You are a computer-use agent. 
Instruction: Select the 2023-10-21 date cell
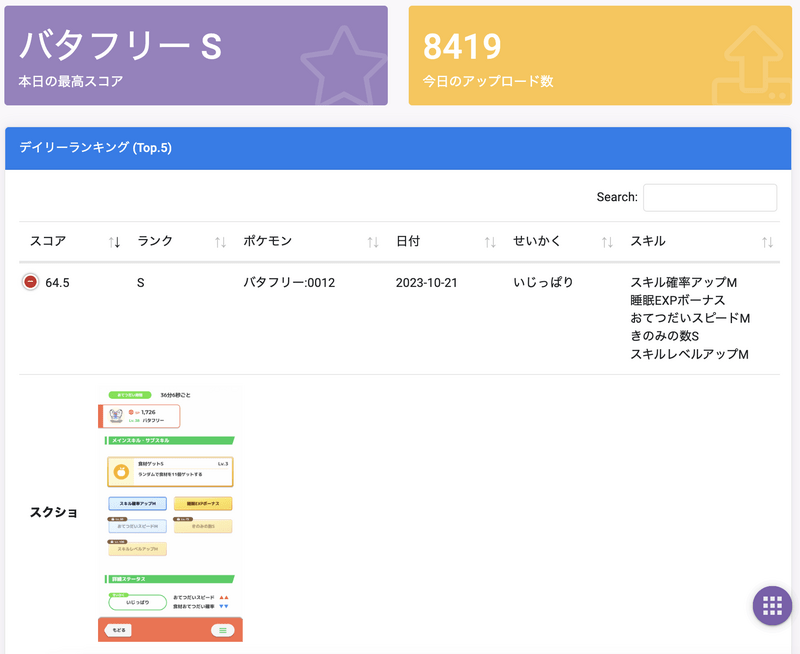pos(426,283)
